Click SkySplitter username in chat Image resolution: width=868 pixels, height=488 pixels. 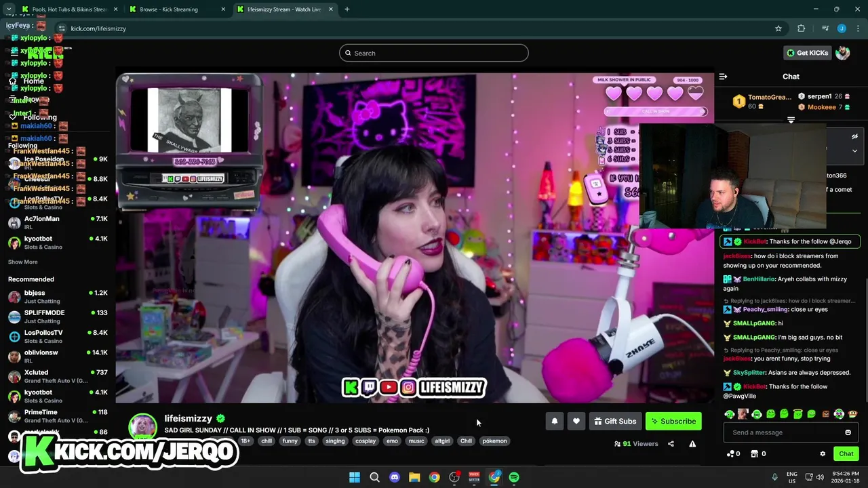point(749,373)
